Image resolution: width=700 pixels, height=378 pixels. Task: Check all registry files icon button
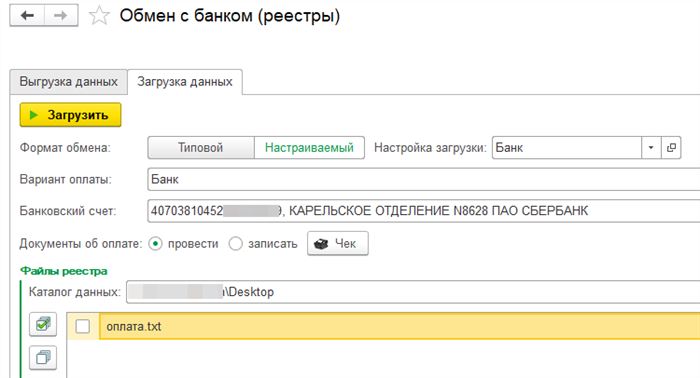pyautogui.click(x=43, y=324)
